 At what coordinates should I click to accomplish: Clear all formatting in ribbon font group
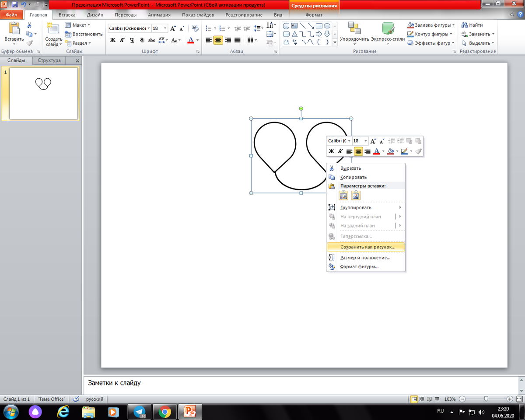point(195,28)
